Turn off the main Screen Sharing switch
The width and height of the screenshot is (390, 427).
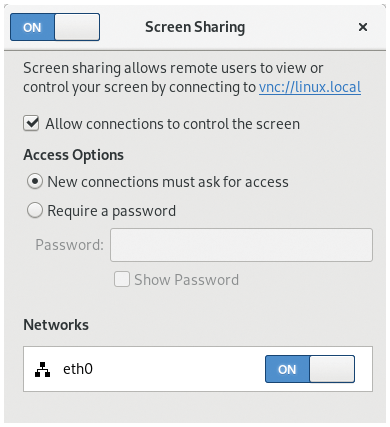(x=55, y=27)
